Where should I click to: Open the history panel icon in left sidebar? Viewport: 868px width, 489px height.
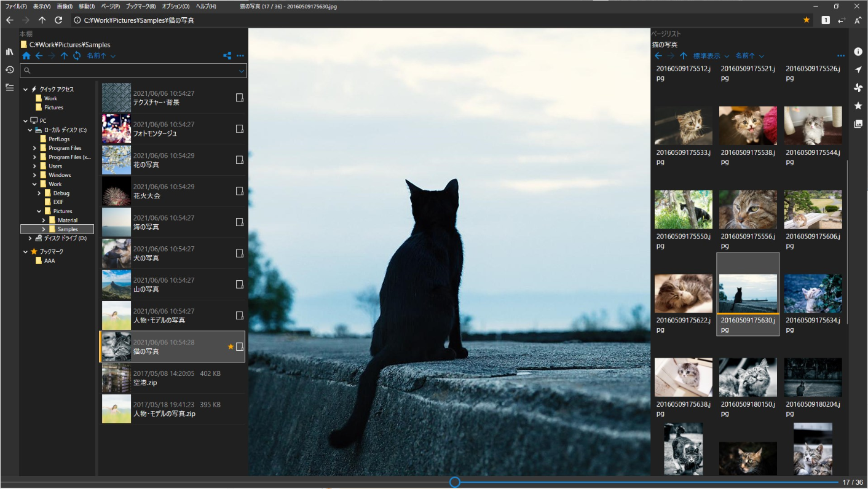(x=9, y=69)
